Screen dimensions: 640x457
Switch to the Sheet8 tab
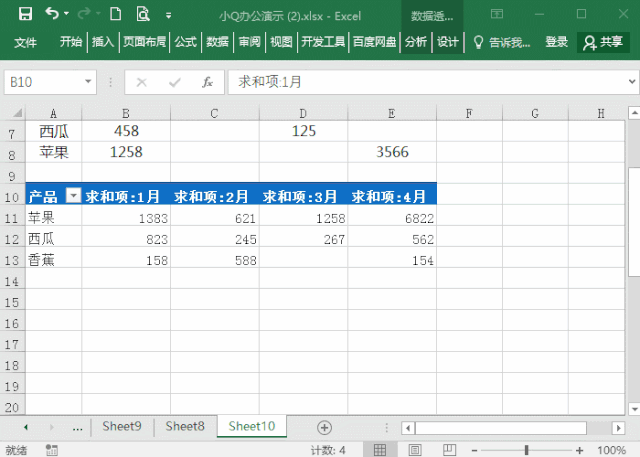pos(185,426)
